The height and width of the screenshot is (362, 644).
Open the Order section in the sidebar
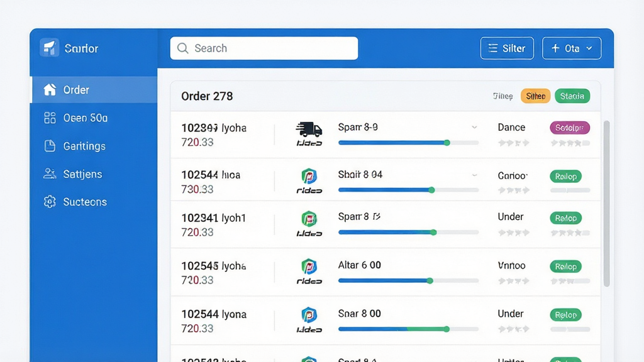coord(94,90)
